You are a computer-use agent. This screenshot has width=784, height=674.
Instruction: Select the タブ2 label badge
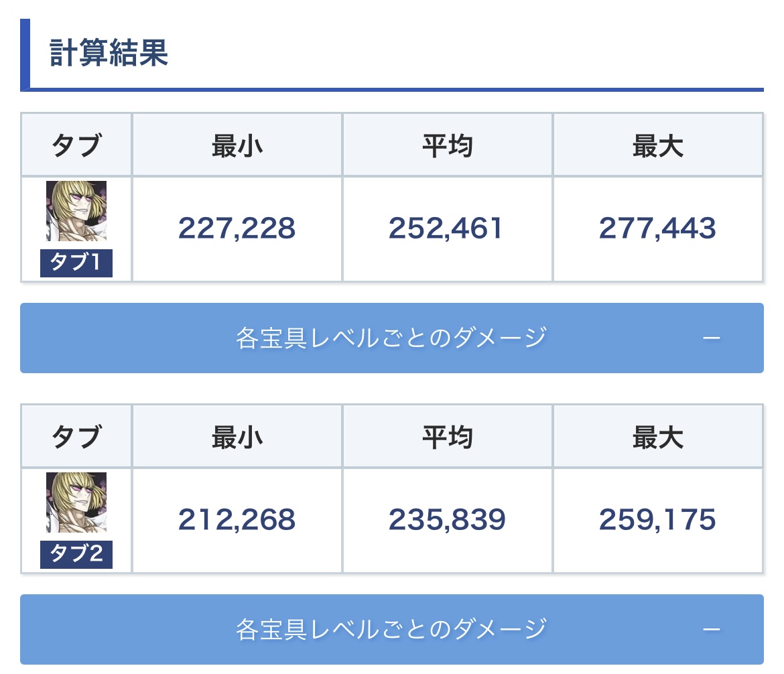(76, 555)
